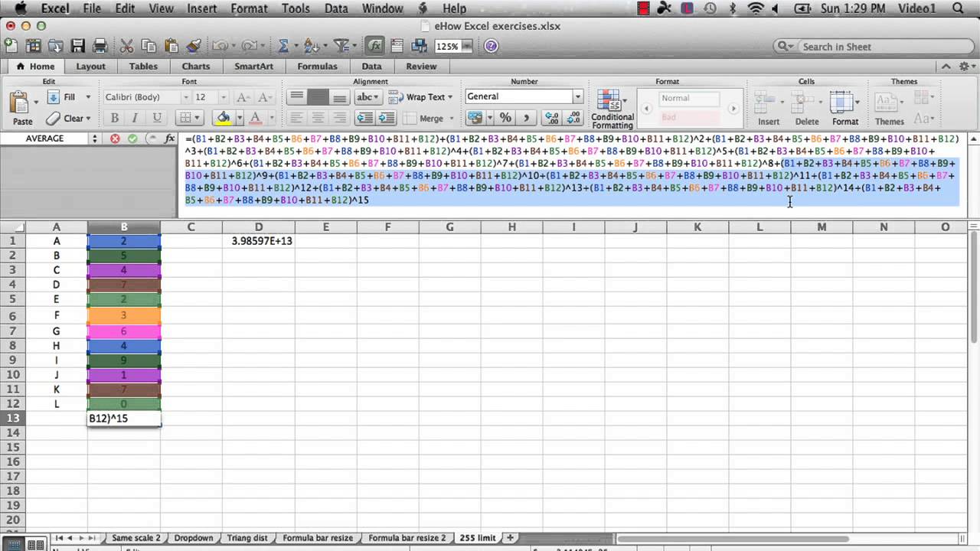Expand the Fill dropdown
Screen dimensions: 980x551
pyautogui.click(x=88, y=97)
